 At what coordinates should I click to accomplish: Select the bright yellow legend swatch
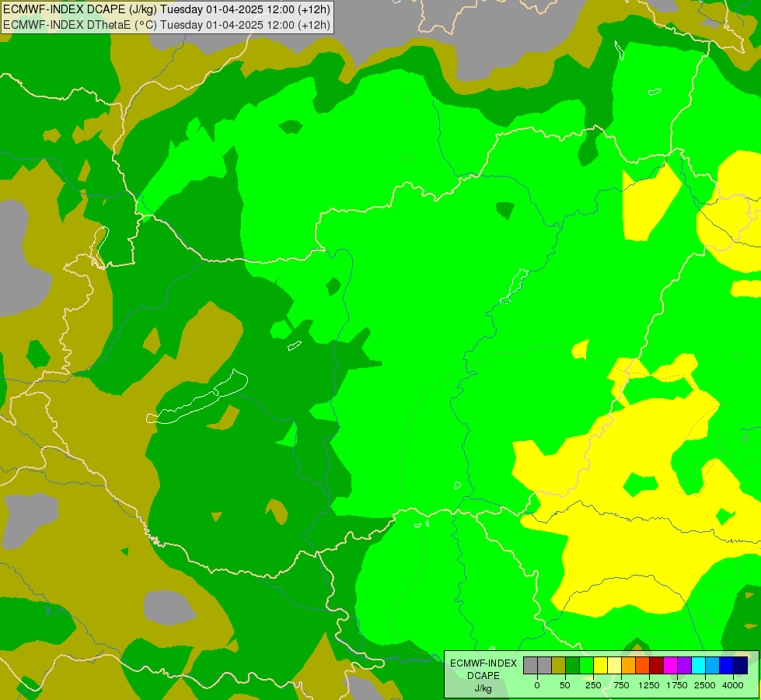tap(600, 665)
